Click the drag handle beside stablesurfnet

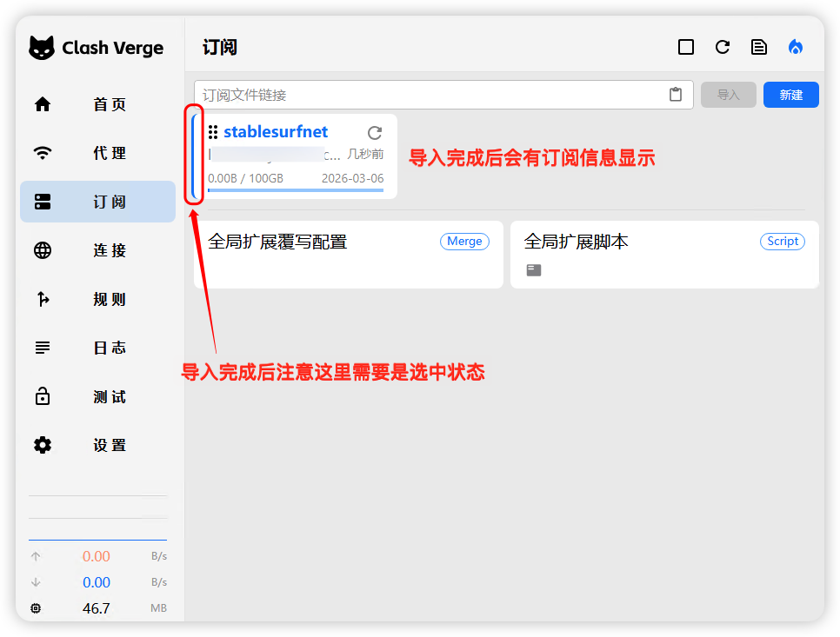point(213,132)
